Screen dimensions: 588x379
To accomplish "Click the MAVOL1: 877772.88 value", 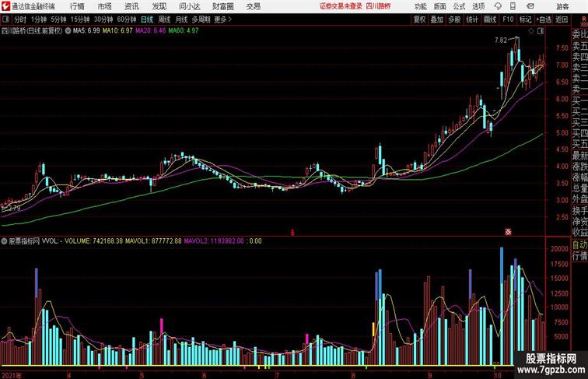I will pyautogui.click(x=153, y=241).
